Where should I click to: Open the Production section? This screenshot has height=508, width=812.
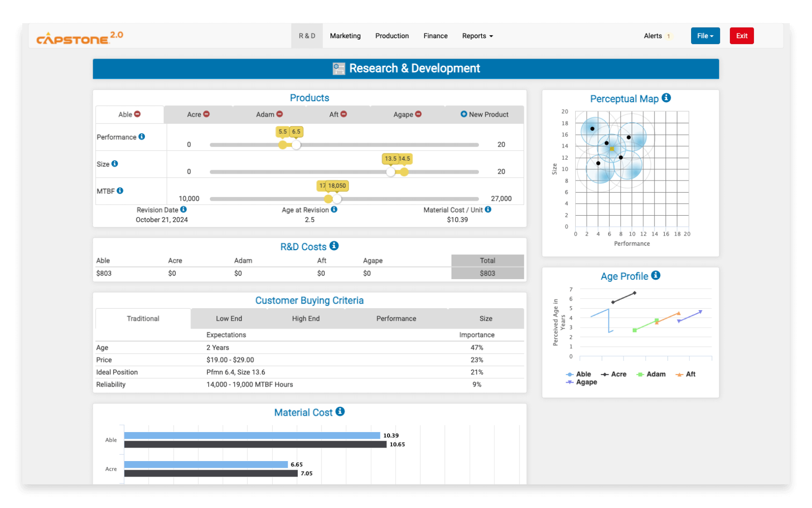click(x=392, y=36)
